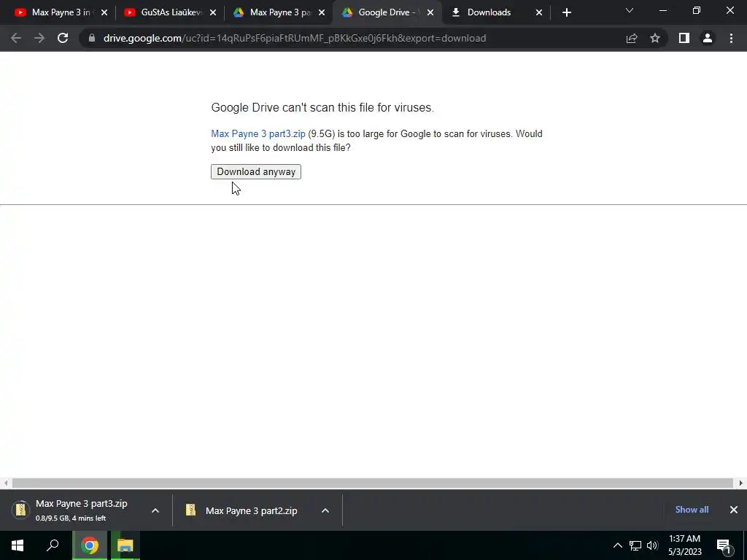Click the browser forward arrow
This screenshot has width=747, height=560.
(x=39, y=38)
